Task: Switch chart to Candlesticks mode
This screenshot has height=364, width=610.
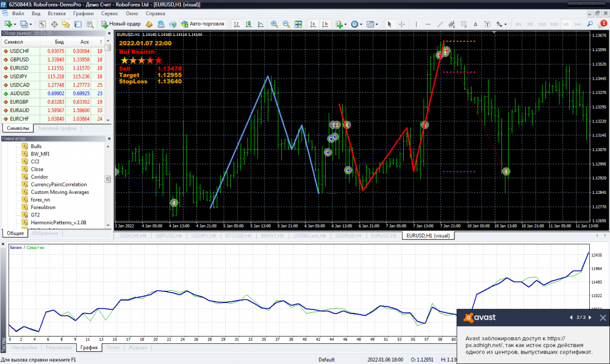Action: point(249,24)
